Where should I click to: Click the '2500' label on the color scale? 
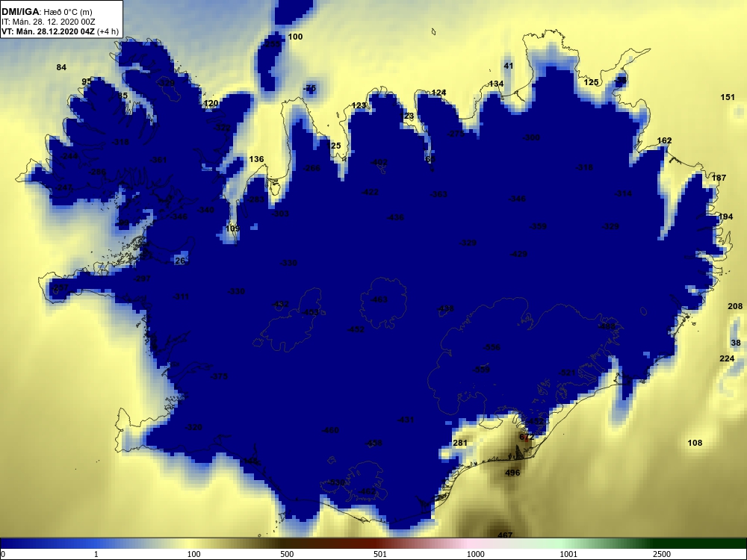[661, 554]
